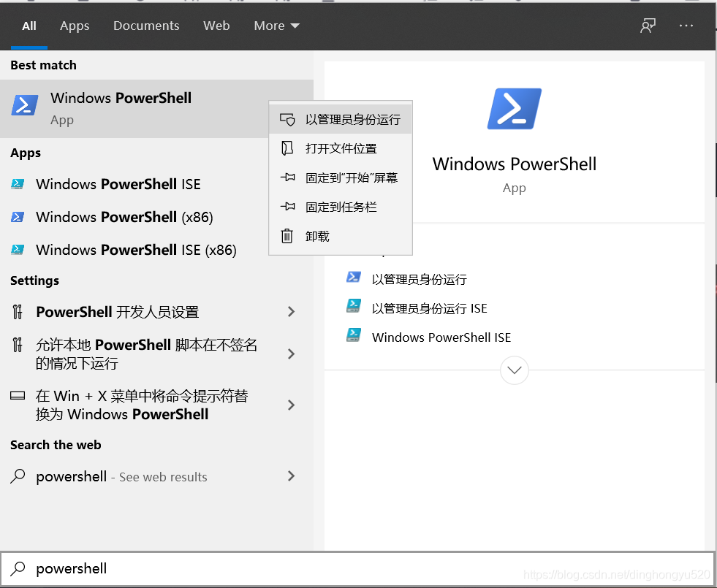
Task: Choose 固定到"开始"屏幕 in the context menu
Action: click(x=341, y=177)
